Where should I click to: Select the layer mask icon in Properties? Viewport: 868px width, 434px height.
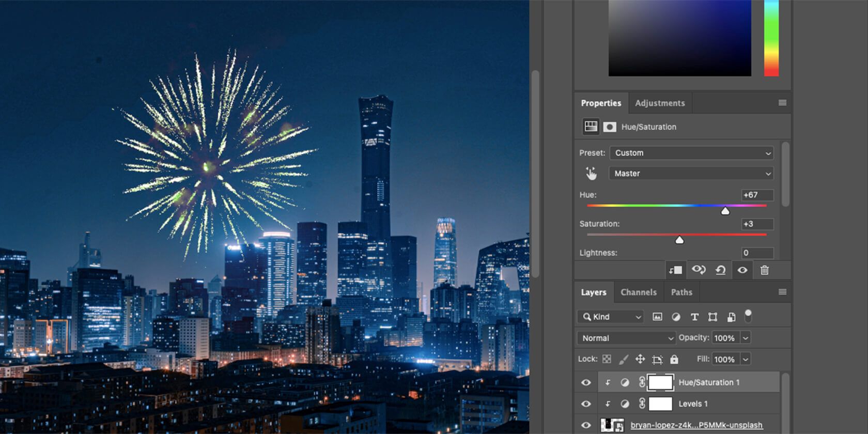pyautogui.click(x=610, y=127)
